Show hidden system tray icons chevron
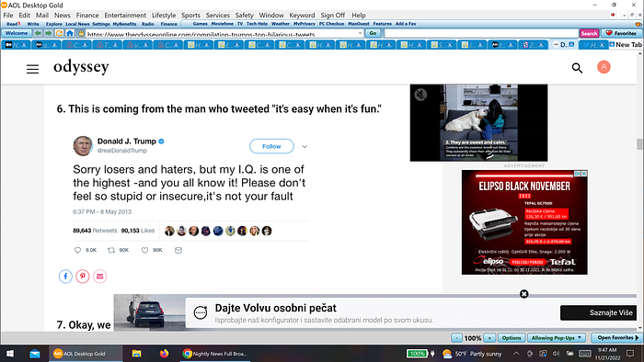Viewport: 644px width, 362px height. click(516, 354)
